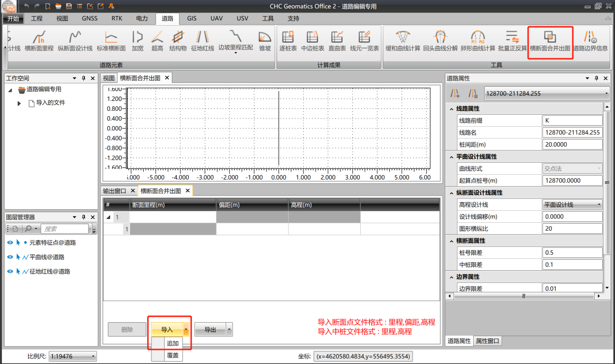Open the 纵断面设计线 tool

(x=75, y=41)
